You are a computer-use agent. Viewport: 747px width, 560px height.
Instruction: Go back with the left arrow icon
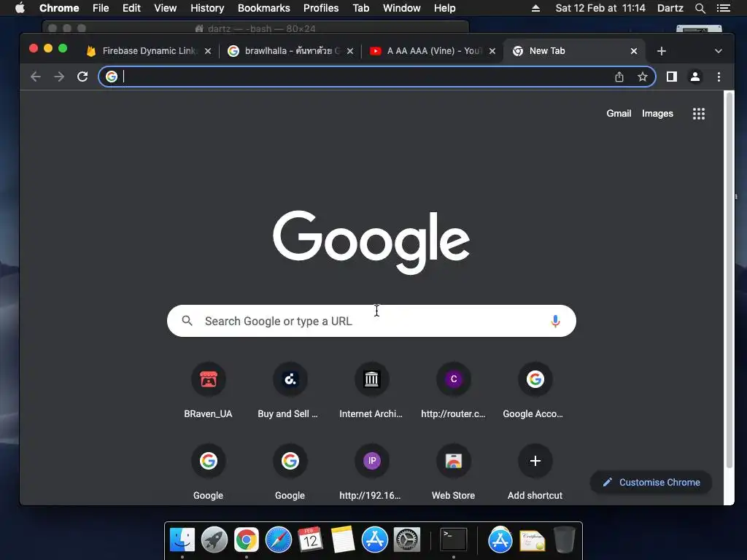[36, 77]
